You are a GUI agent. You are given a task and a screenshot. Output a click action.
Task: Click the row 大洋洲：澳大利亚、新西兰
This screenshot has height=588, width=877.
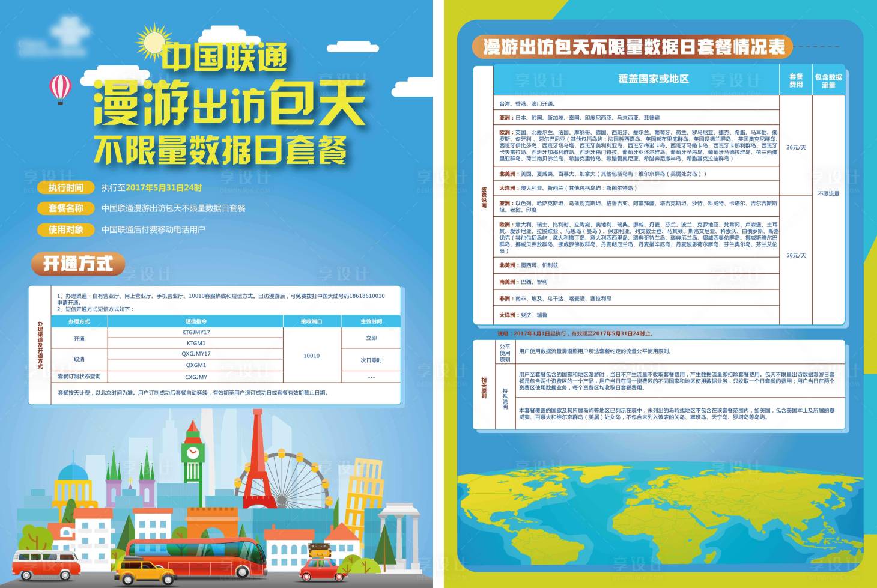coord(636,188)
